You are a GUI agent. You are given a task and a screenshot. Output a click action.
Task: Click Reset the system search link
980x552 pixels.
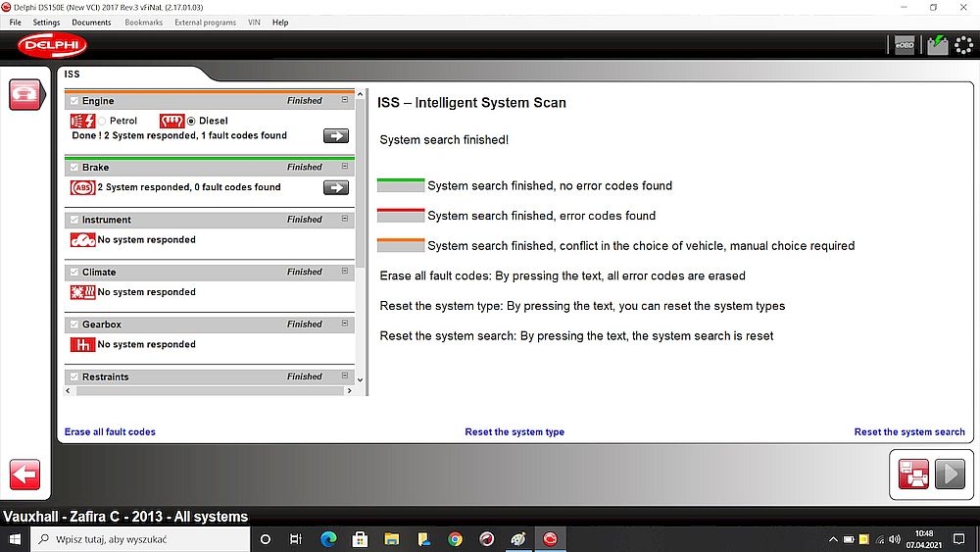[908, 432]
